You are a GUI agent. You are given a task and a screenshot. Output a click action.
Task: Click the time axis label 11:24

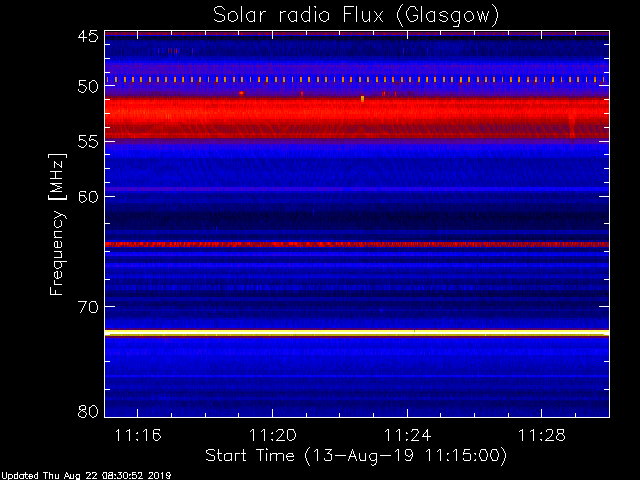tap(407, 436)
